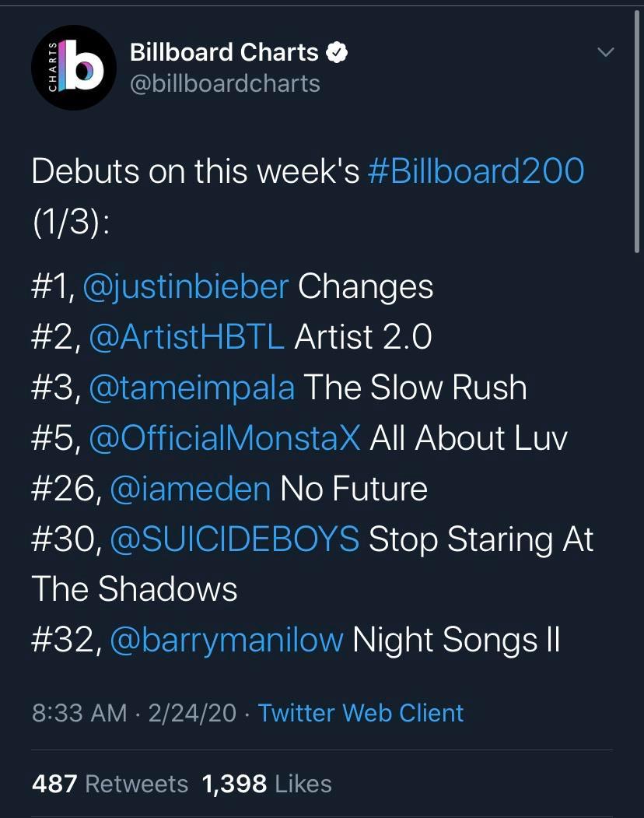Open the Billboard Charts display name
This screenshot has width=644, height=818.
pyautogui.click(x=224, y=53)
